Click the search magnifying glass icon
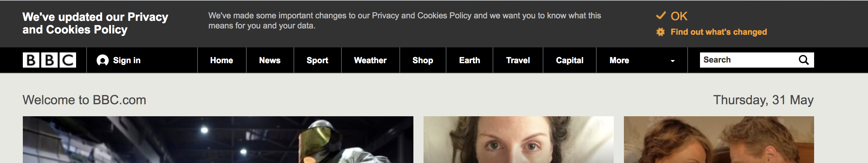The height and width of the screenshot is (163, 868). click(x=804, y=60)
